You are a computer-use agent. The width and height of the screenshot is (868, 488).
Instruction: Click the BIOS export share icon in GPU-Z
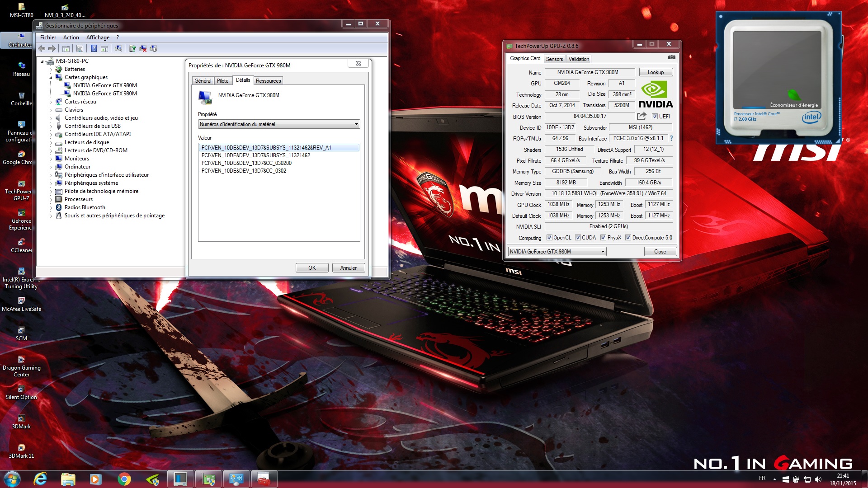point(642,116)
